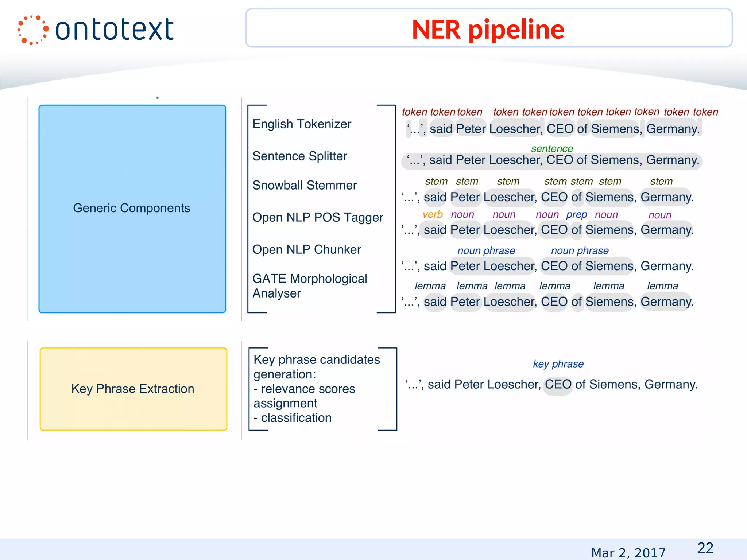Click the highlighted CEO key phrase
Screen dimensions: 747x560
(558, 385)
